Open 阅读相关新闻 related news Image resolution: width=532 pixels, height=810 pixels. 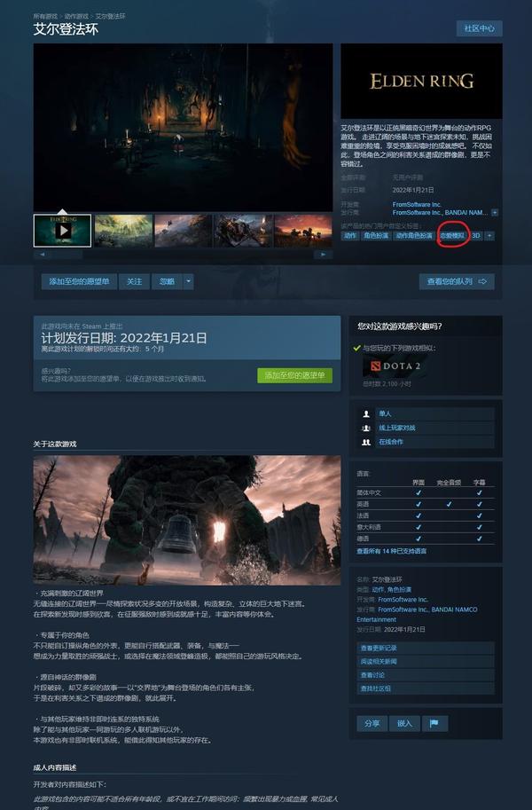pyautogui.click(x=426, y=661)
